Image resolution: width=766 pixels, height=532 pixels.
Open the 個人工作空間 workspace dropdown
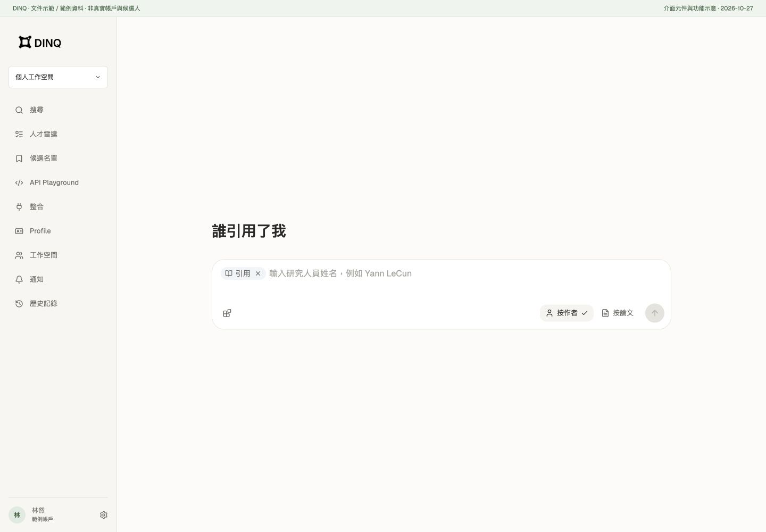(58, 77)
